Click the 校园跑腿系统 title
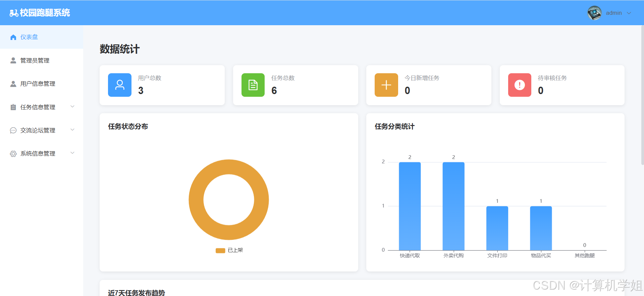 (x=45, y=13)
